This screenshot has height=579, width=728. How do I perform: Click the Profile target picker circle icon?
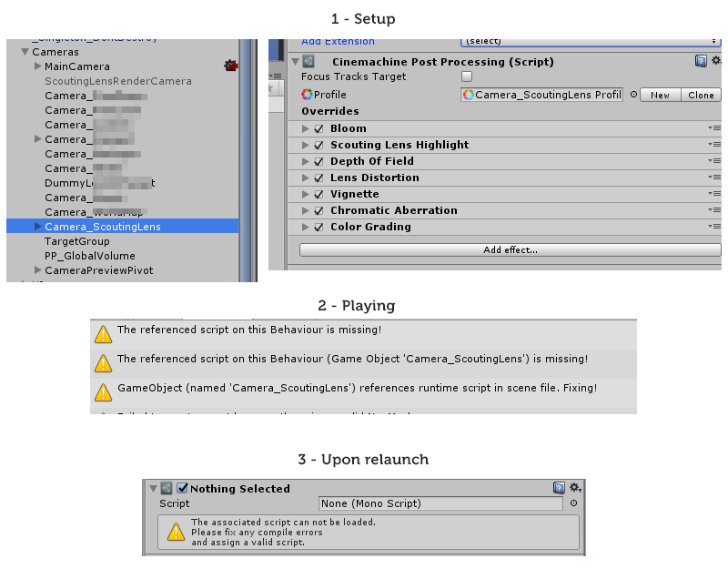point(632,95)
